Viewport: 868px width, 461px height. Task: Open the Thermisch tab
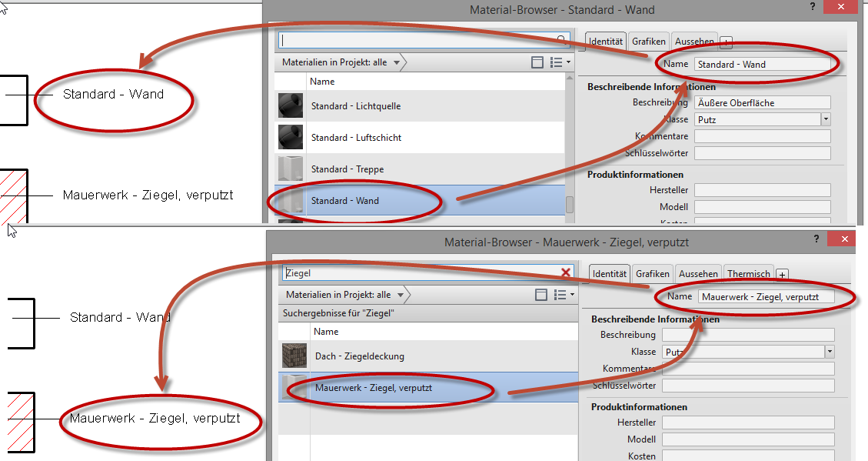[x=749, y=274]
